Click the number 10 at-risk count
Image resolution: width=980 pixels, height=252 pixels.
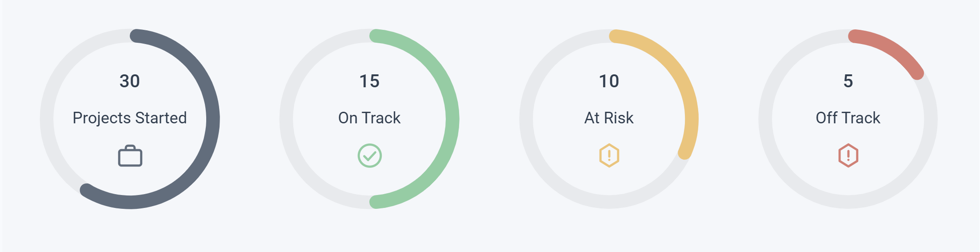coord(609,81)
